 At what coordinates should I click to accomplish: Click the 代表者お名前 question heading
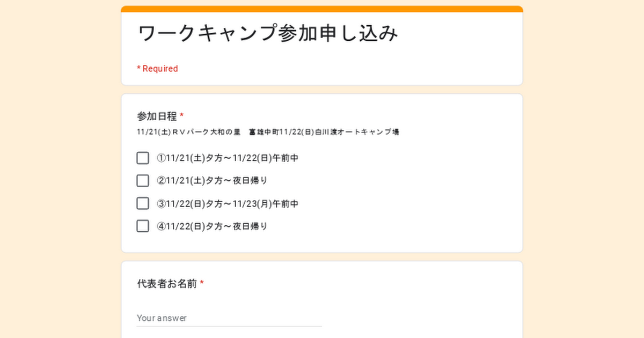[x=167, y=284]
